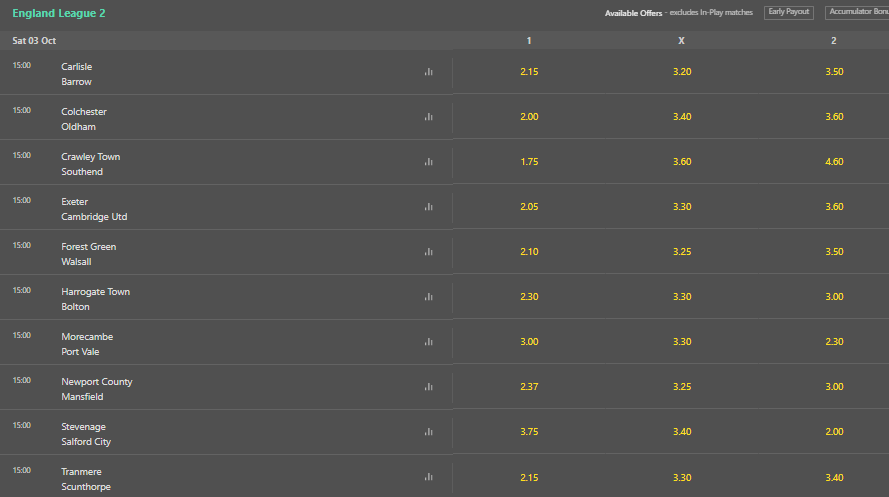Open stats icon for Morecambe vs Port Vale
The width and height of the screenshot is (889, 497).
(x=429, y=342)
